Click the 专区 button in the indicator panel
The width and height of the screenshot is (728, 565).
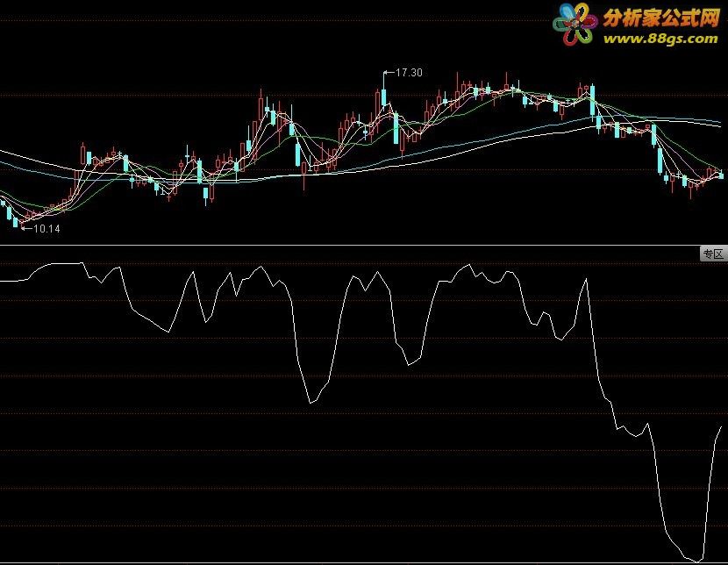click(x=713, y=254)
